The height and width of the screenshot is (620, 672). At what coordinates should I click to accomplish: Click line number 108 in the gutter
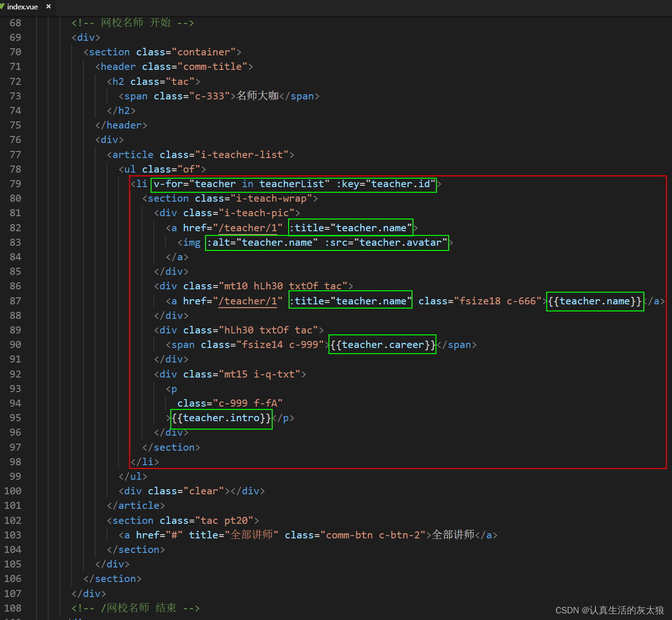(13, 608)
